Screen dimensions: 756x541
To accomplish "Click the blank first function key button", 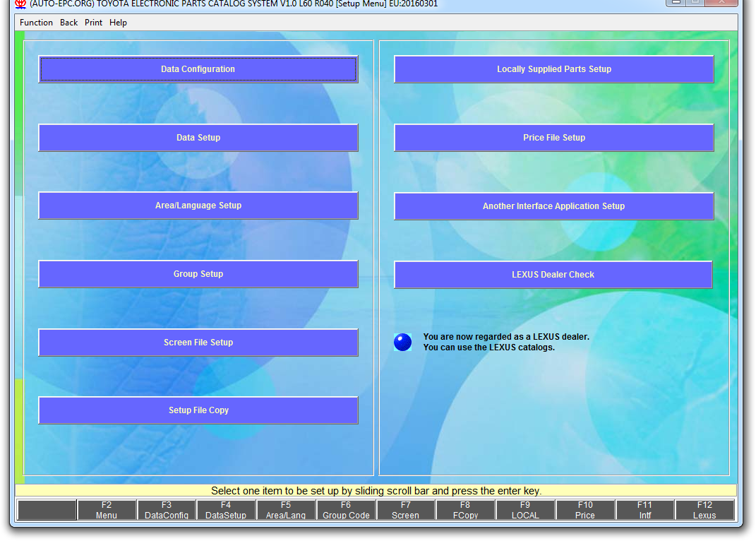I will coord(47,510).
